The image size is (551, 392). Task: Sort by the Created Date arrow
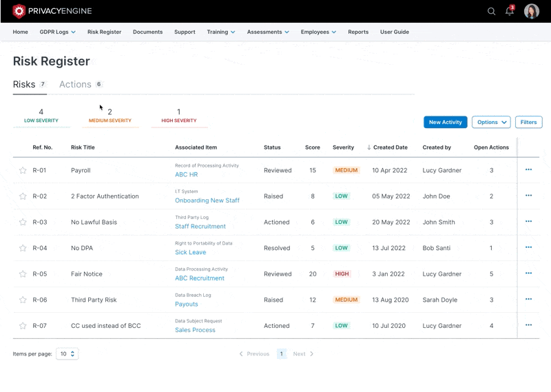369,147
